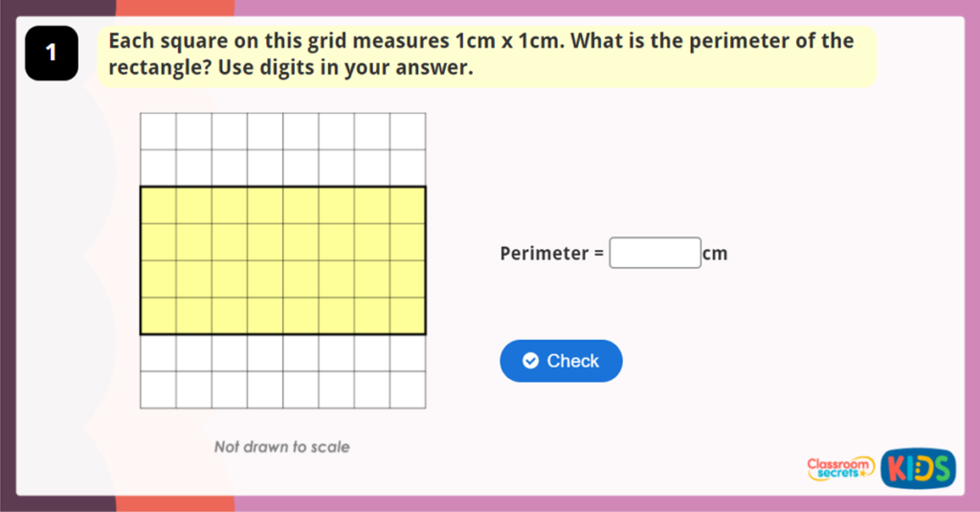Click the checkmark icon inside Check button
Image resolution: width=980 pixels, height=512 pixels.
pyautogui.click(x=530, y=361)
